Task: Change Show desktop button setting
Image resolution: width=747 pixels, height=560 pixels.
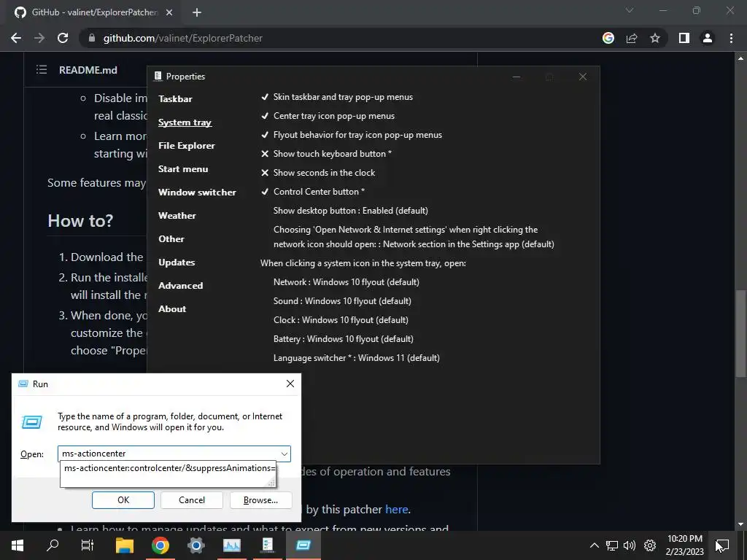Action: [351, 211]
